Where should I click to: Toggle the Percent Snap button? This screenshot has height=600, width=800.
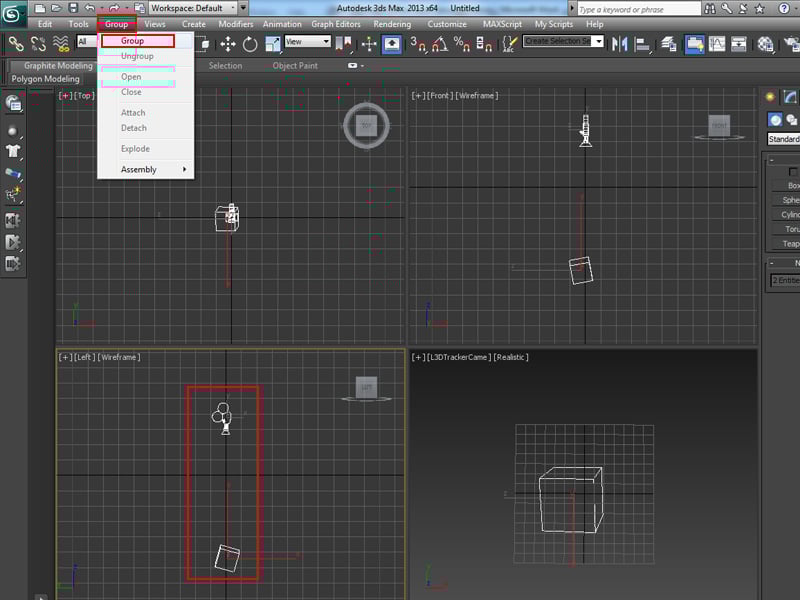pos(462,44)
